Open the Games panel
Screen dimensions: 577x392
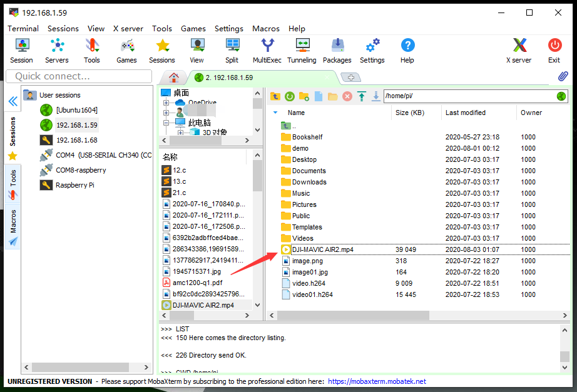point(126,50)
